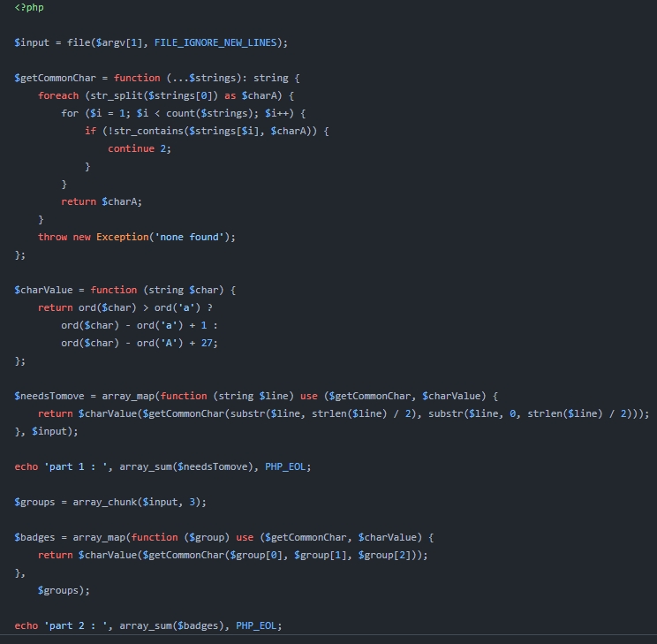Click the Exception class name
The width and height of the screenshot is (657, 644).
click(x=123, y=237)
